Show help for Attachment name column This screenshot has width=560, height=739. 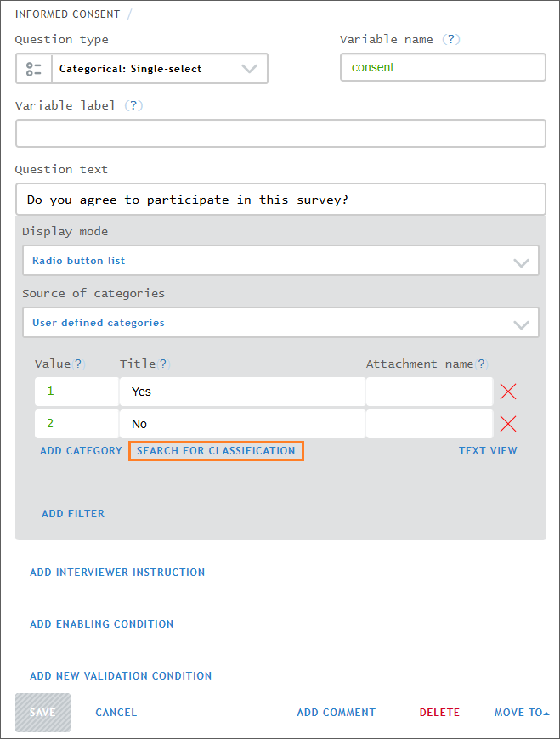[x=482, y=364]
